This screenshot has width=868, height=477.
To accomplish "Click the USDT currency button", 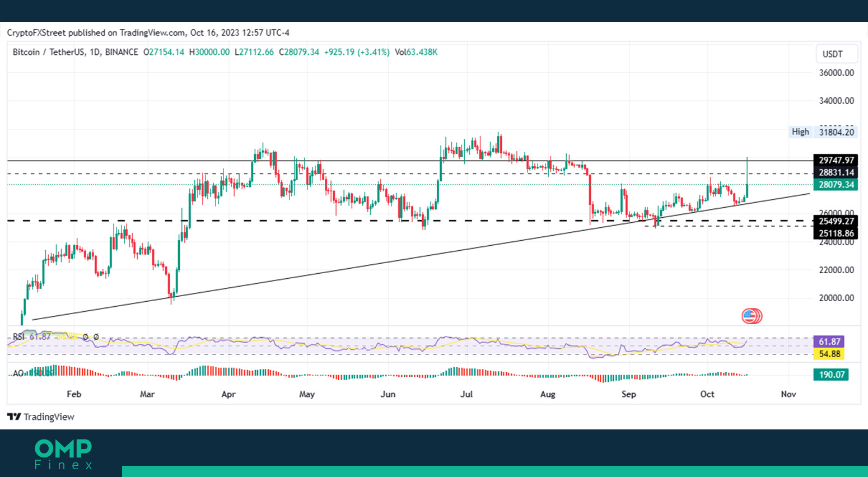I will pyautogui.click(x=837, y=54).
